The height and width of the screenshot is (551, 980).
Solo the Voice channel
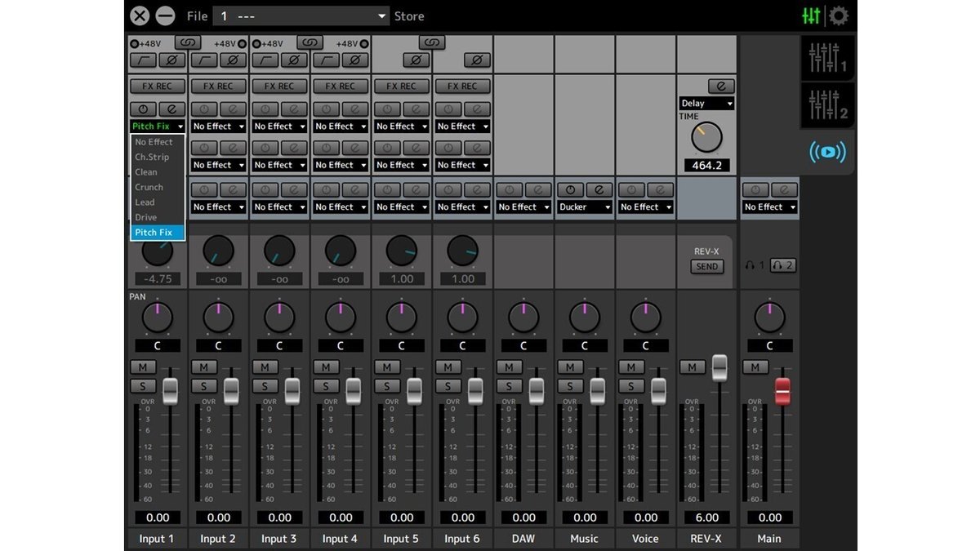click(631, 386)
